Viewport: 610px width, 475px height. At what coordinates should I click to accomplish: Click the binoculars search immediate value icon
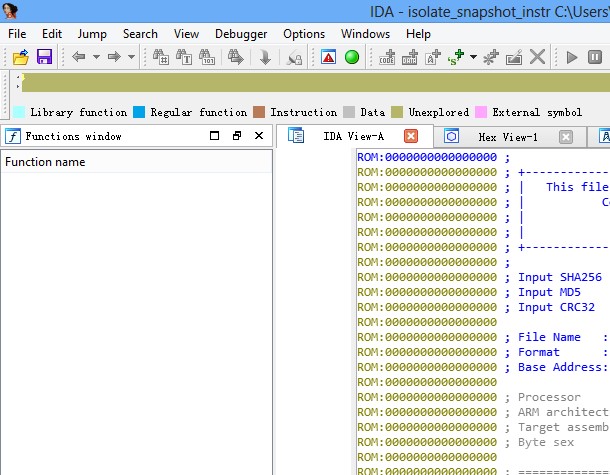tap(161, 57)
